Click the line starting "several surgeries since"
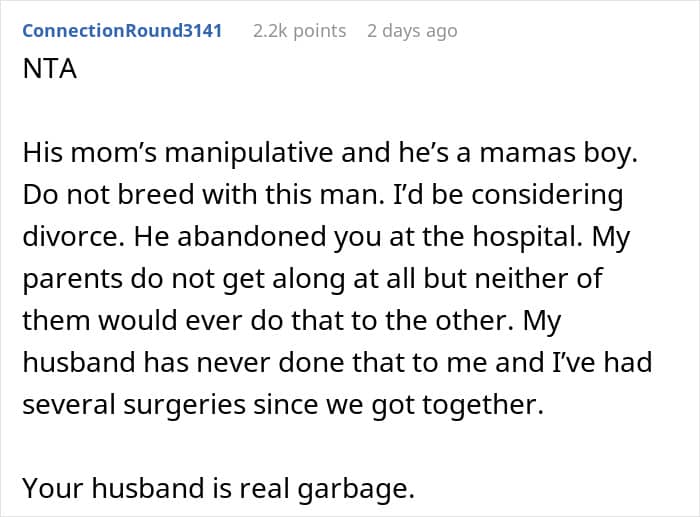The height and width of the screenshot is (517, 700). click(x=283, y=405)
